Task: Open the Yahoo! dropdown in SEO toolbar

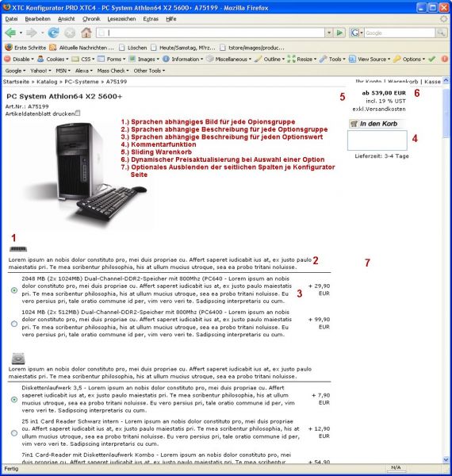Action: click(40, 71)
